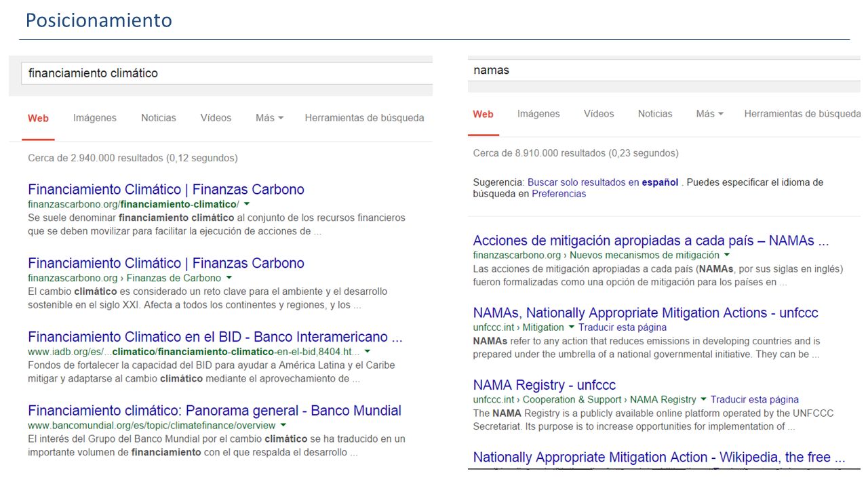Image resolution: width=868 pixels, height=488 pixels.
Task: Open the Imágenes tab in the left search
Action: point(95,118)
